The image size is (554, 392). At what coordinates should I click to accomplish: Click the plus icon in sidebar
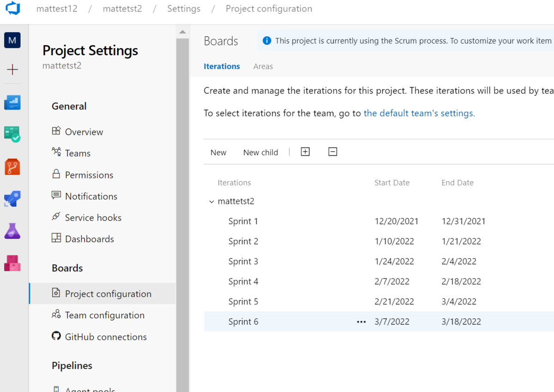[12, 70]
